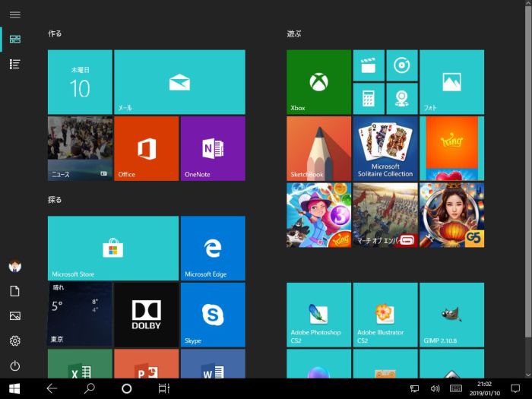Launch the Movies & TV small tile

coord(368,65)
